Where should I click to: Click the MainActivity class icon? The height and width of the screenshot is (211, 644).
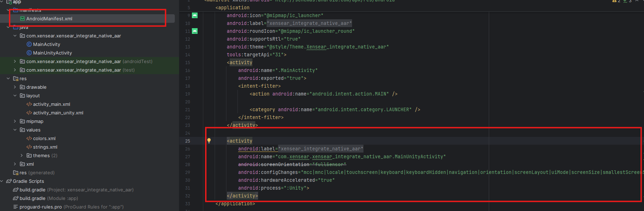pos(29,44)
